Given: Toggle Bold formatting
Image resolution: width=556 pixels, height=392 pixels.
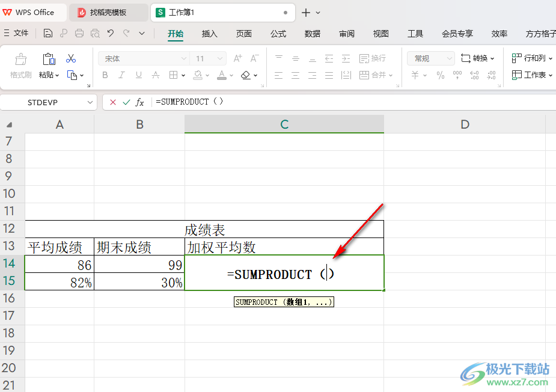Looking at the screenshot, I should coord(105,75).
